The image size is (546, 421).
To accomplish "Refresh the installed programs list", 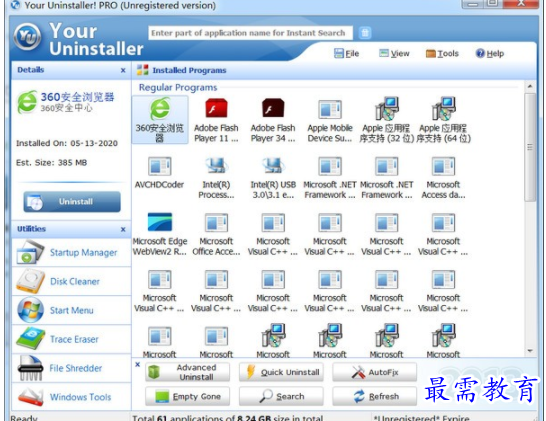I will (374, 396).
